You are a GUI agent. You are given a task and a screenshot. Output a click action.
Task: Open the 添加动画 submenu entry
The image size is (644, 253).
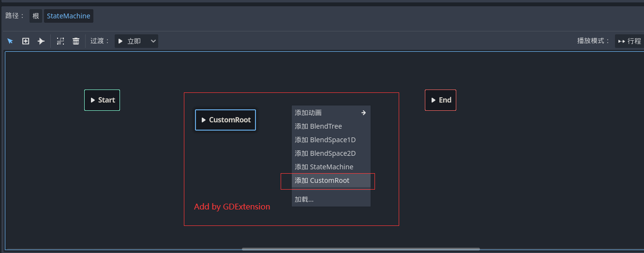tap(331, 113)
